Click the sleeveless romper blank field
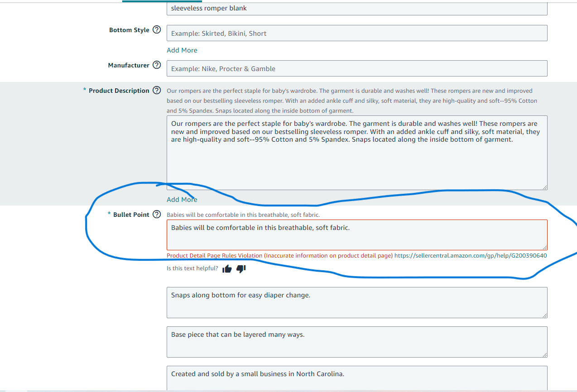This screenshot has height=392, width=577. point(357,8)
